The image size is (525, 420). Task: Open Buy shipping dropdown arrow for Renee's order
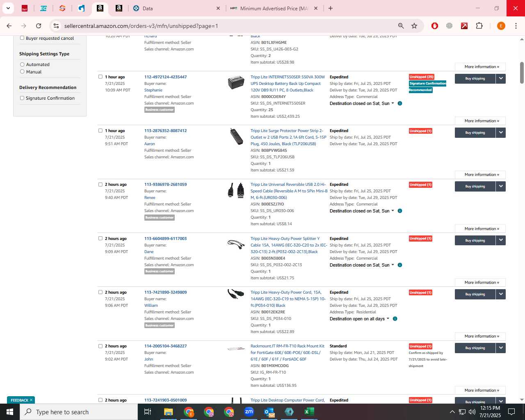(501, 186)
